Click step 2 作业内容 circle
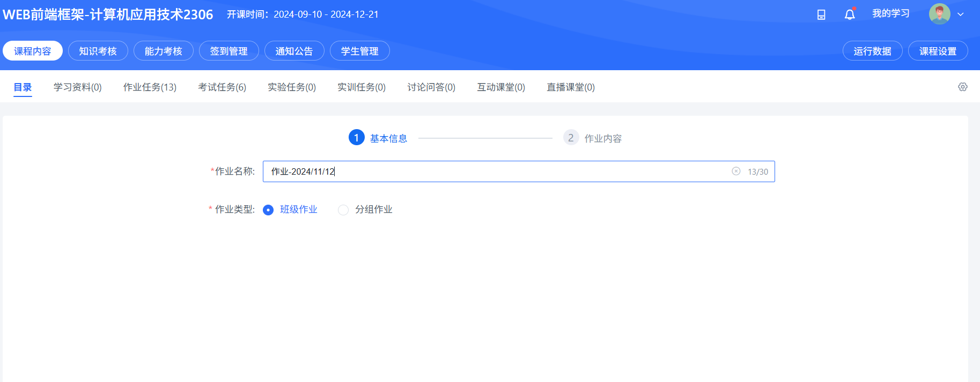This screenshot has height=382, width=980. tap(571, 138)
